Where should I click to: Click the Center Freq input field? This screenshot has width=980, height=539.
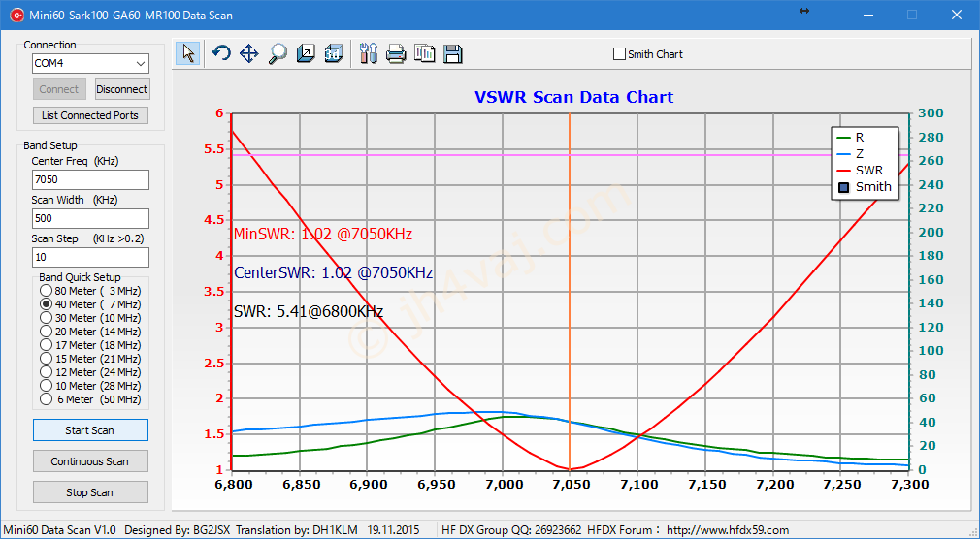(x=90, y=180)
